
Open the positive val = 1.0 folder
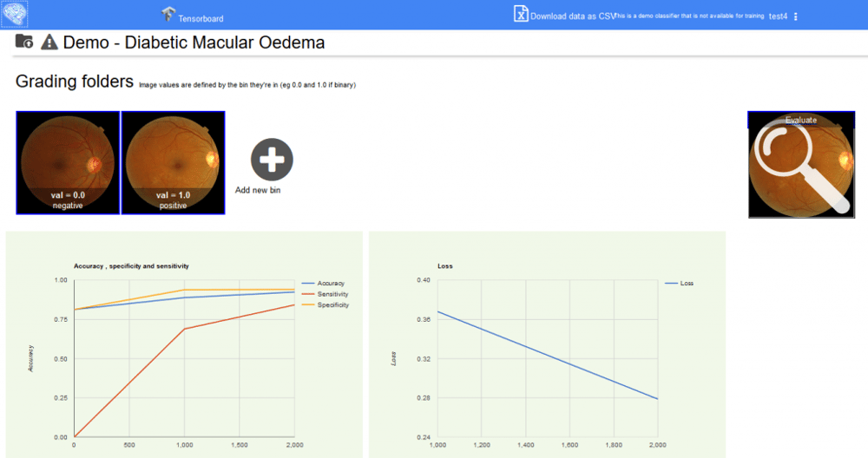[174, 162]
